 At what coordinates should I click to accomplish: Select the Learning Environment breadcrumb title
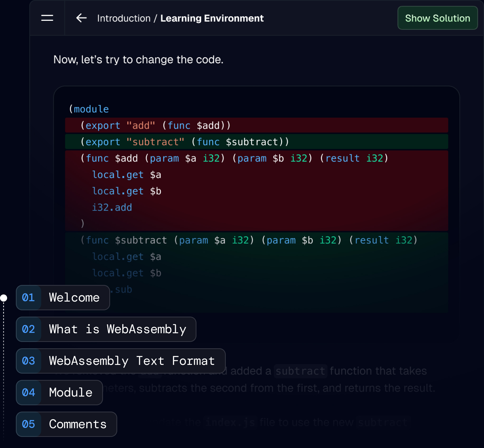click(212, 18)
